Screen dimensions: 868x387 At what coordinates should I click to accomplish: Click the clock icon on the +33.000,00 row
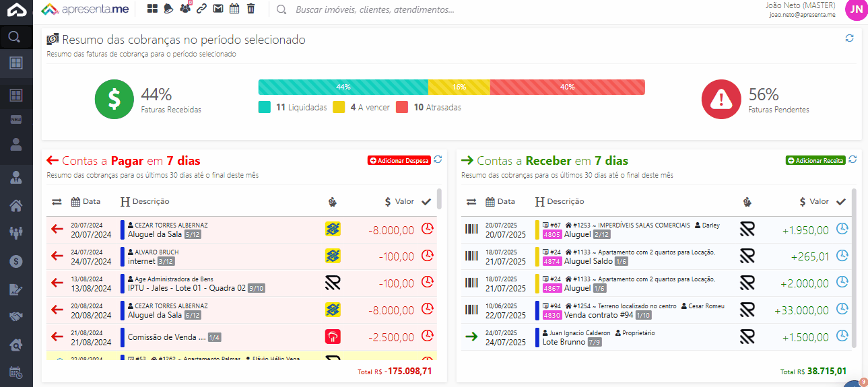tap(842, 310)
